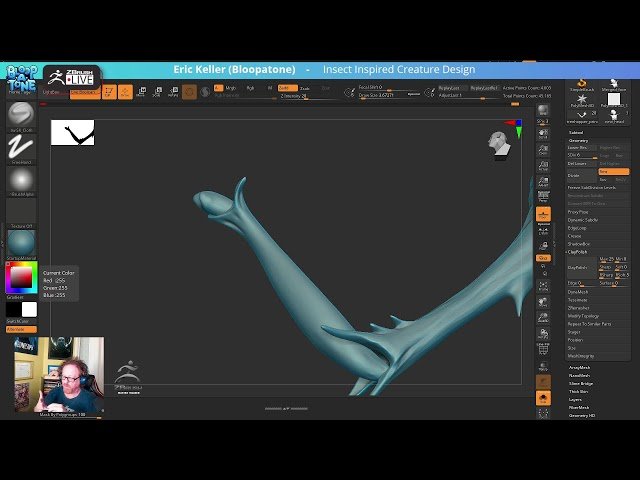
Task: Click the Texture Off slot
Action: click(x=21, y=212)
